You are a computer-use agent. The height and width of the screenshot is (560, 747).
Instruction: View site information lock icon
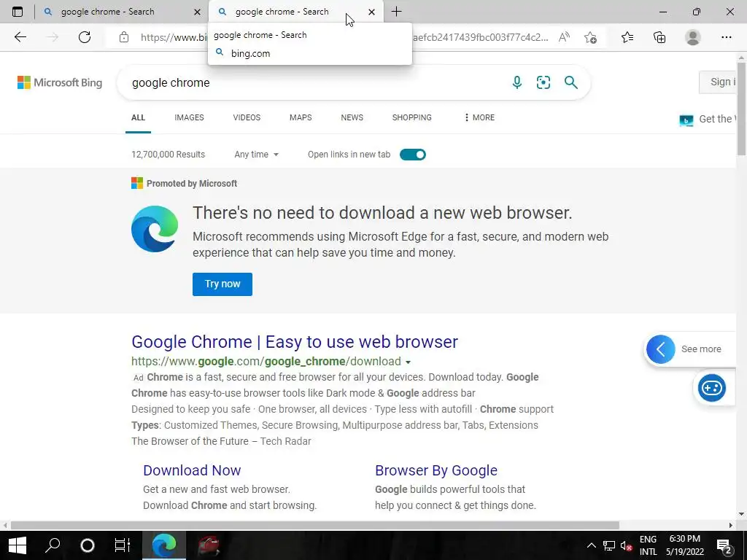pos(124,37)
